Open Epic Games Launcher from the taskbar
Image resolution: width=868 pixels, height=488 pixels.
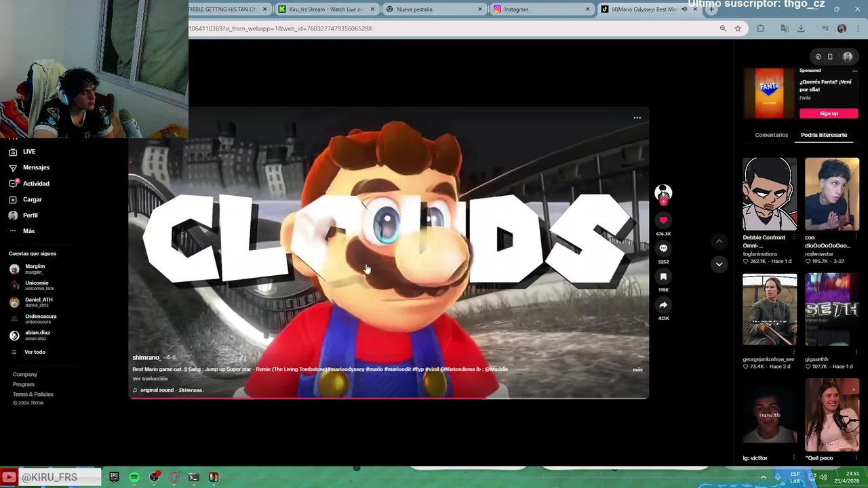[115, 477]
